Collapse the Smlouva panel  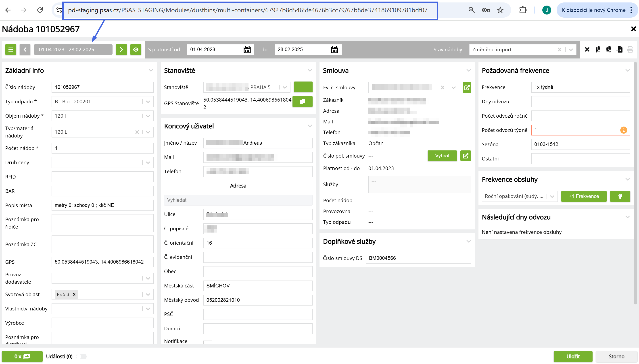tap(468, 71)
